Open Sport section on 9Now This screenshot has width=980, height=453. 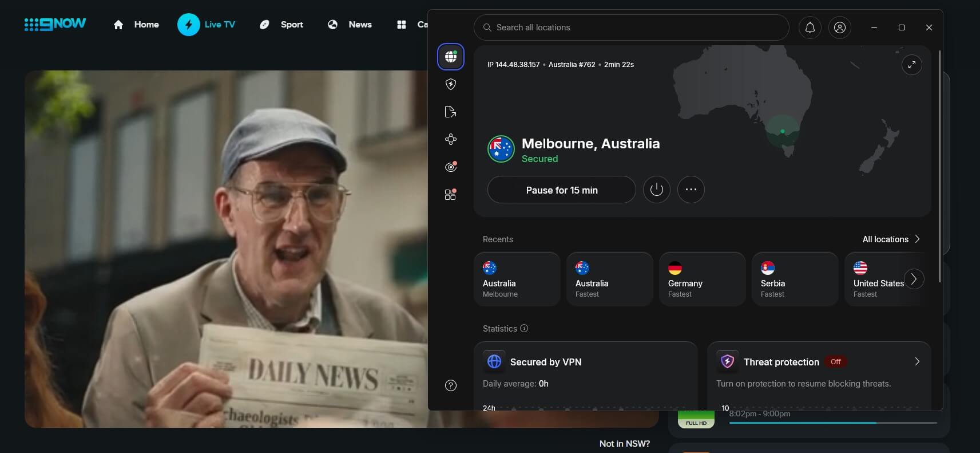(x=281, y=25)
